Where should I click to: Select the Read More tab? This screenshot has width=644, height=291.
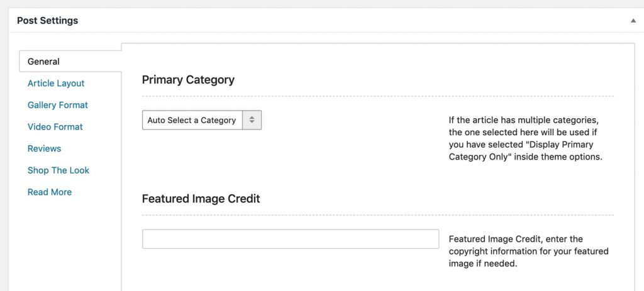point(49,192)
